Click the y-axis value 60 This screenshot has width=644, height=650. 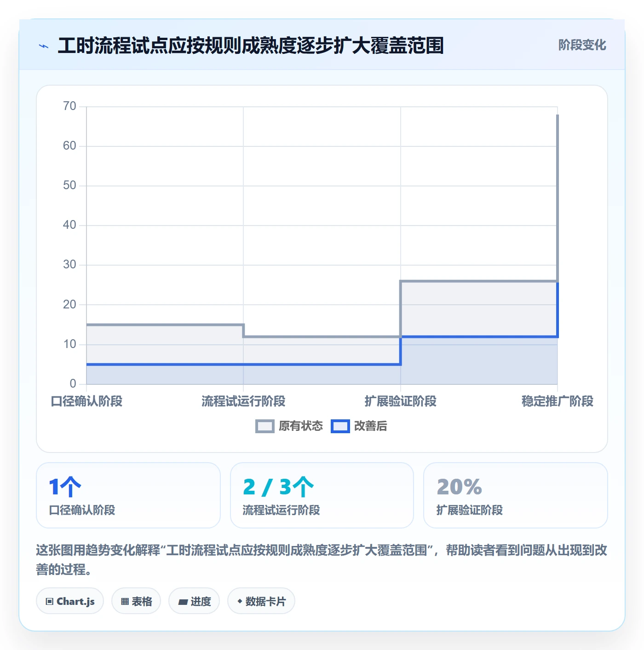click(69, 146)
